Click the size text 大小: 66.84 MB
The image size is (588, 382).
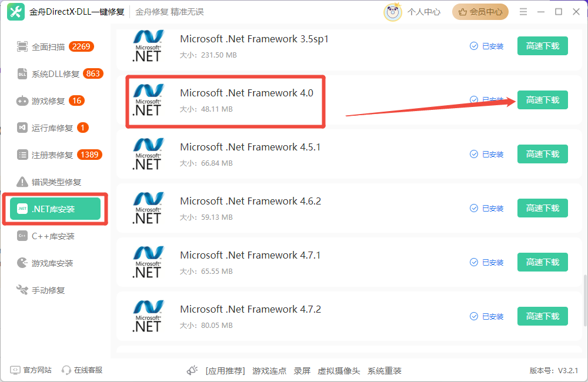206,163
